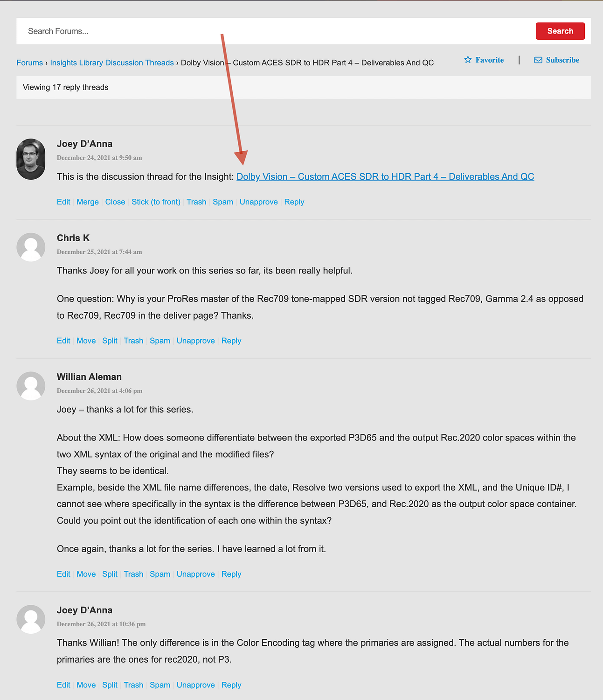Open Joey D'Anna's profile photo avatar
Image resolution: width=603 pixels, height=700 pixels.
click(31, 159)
